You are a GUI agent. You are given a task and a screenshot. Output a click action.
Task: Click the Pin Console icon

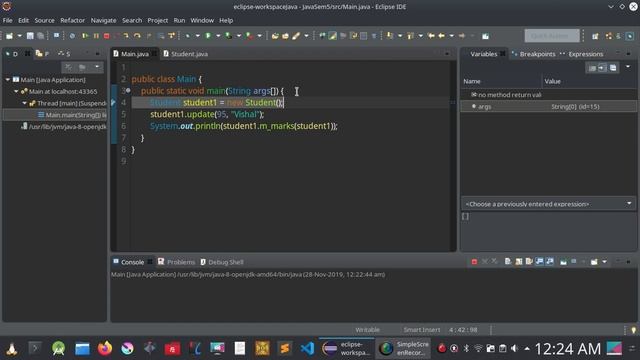click(564, 262)
